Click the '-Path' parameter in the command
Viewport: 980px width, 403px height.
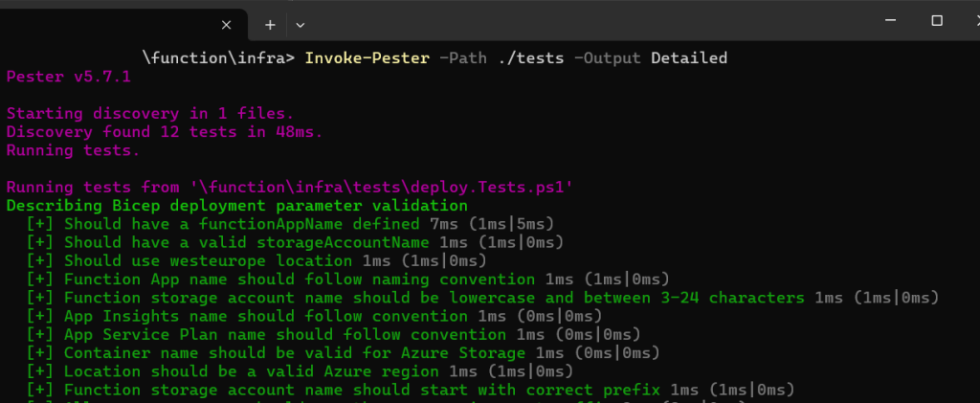click(x=463, y=58)
